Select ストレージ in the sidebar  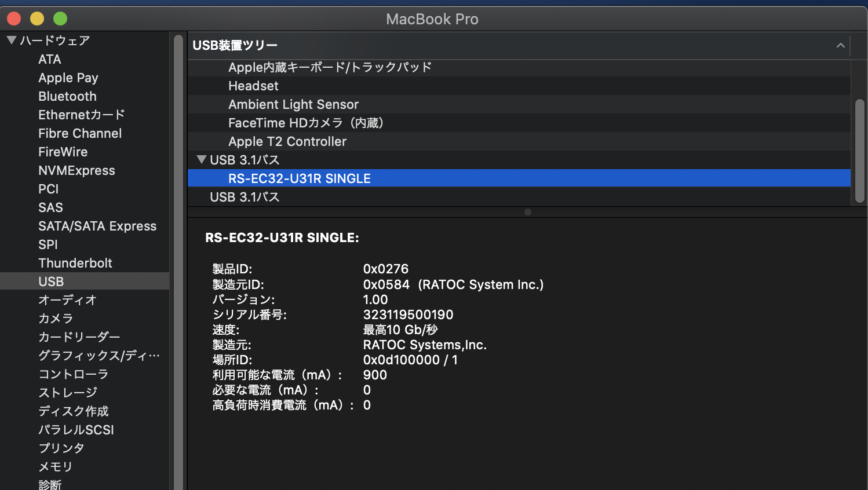click(67, 393)
